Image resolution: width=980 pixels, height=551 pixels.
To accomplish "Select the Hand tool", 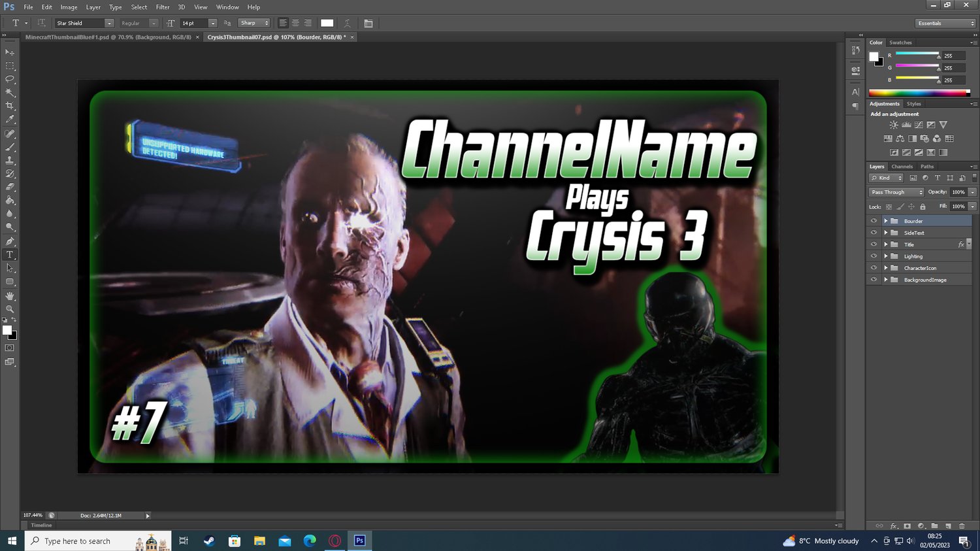I will pyautogui.click(x=10, y=296).
